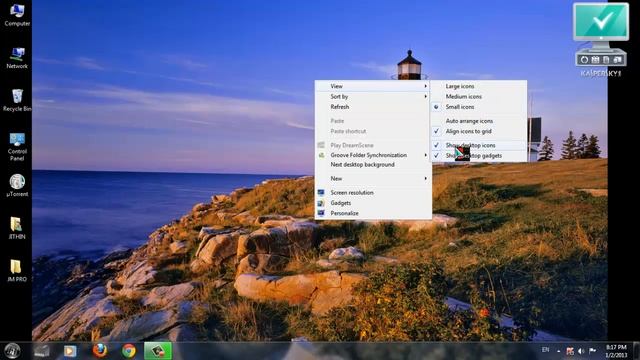Click Play DreamScene menu entry
The height and width of the screenshot is (360, 640).
(373, 145)
